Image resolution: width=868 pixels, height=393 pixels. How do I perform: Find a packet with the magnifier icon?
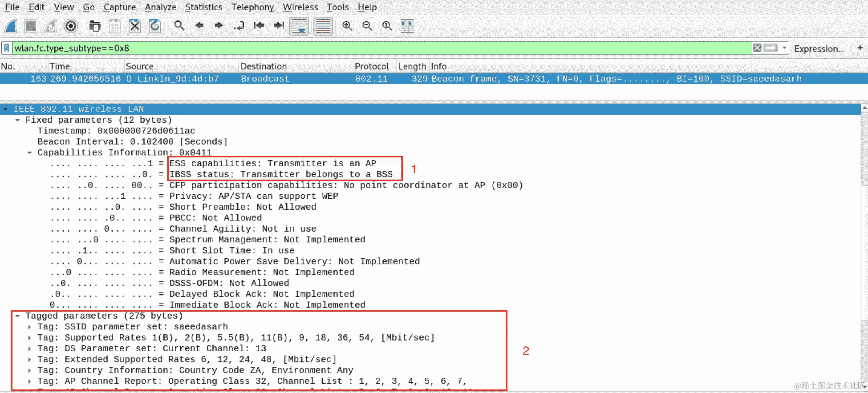[179, 26]
